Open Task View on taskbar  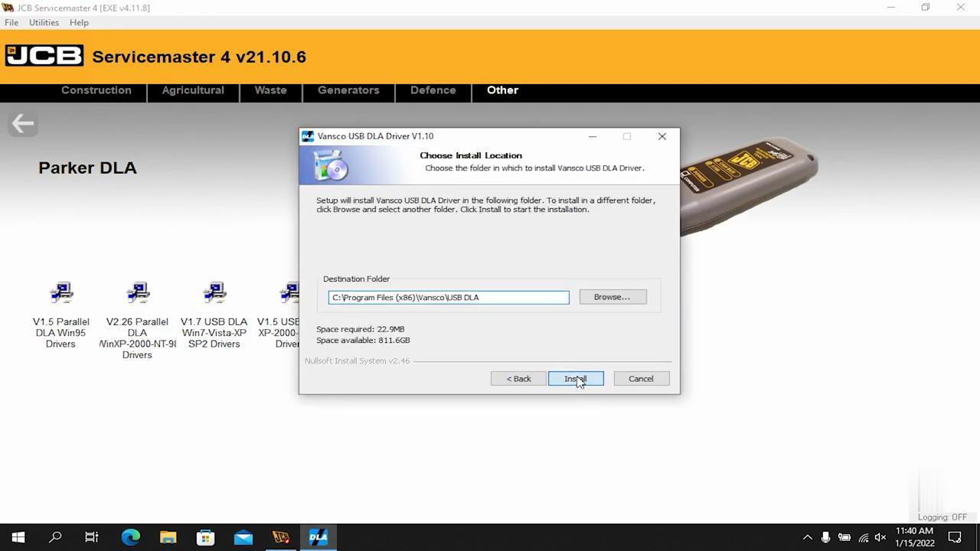pyautogui.click(x=92, y=537)
